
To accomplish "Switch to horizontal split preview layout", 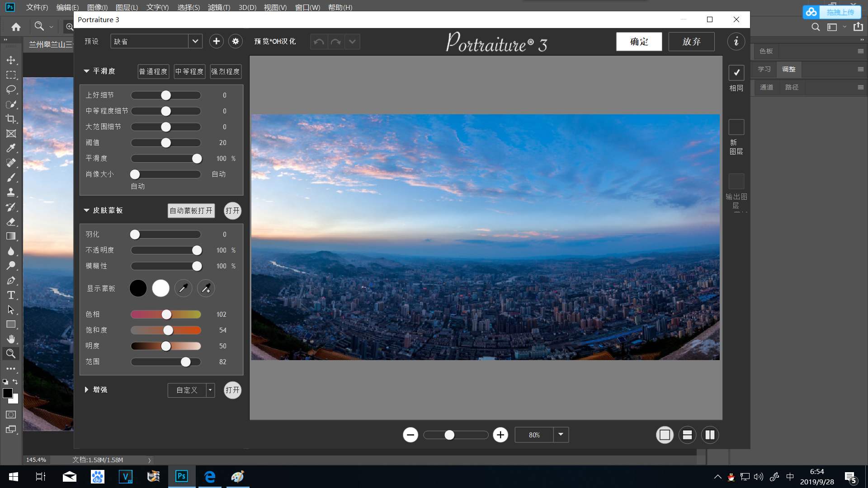I will point(687,435).
